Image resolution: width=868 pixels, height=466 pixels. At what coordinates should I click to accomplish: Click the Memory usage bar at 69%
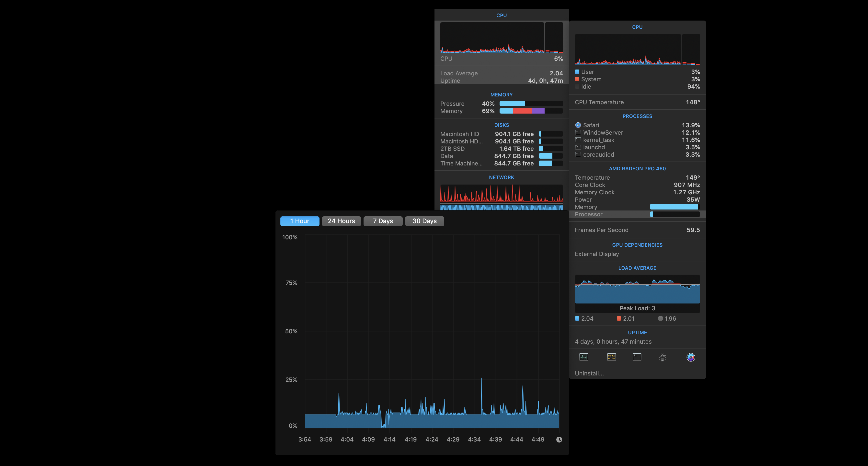(x=531, y=111)
